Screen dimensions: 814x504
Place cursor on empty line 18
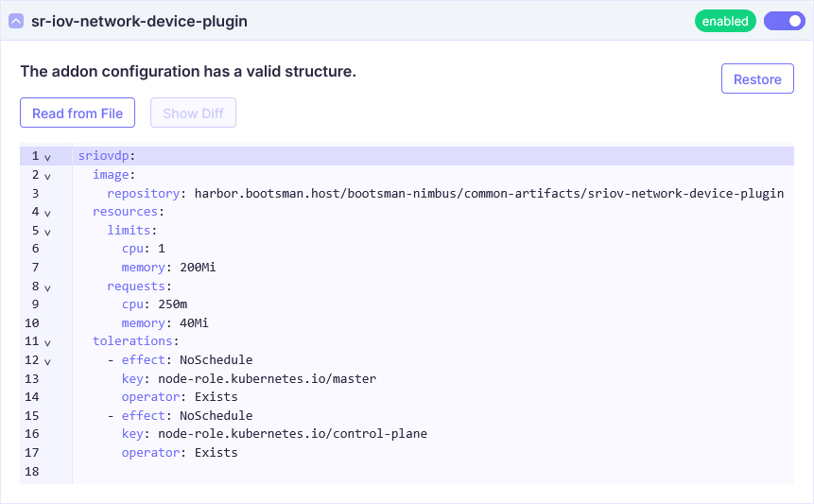click(433, 471)
